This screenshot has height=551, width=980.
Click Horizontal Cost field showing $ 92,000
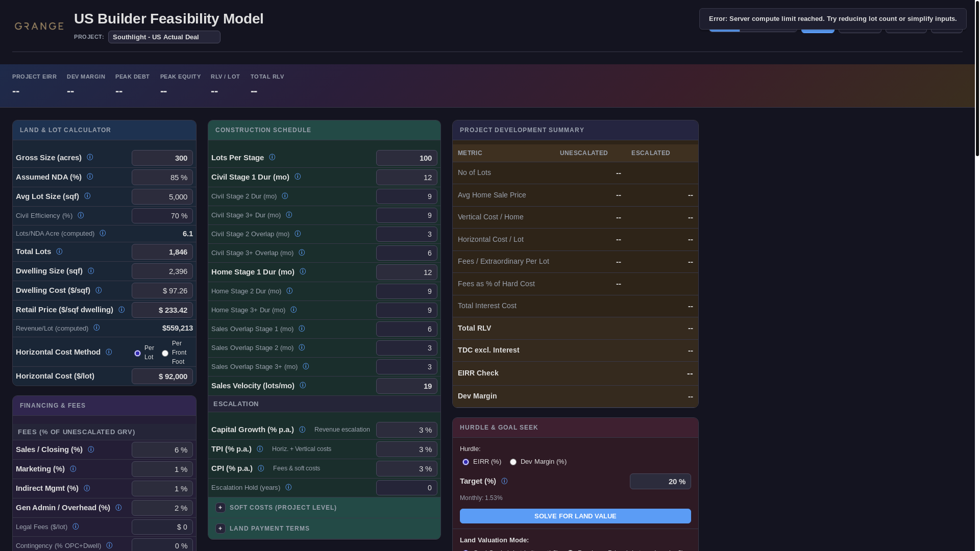(x=162, y=377)
